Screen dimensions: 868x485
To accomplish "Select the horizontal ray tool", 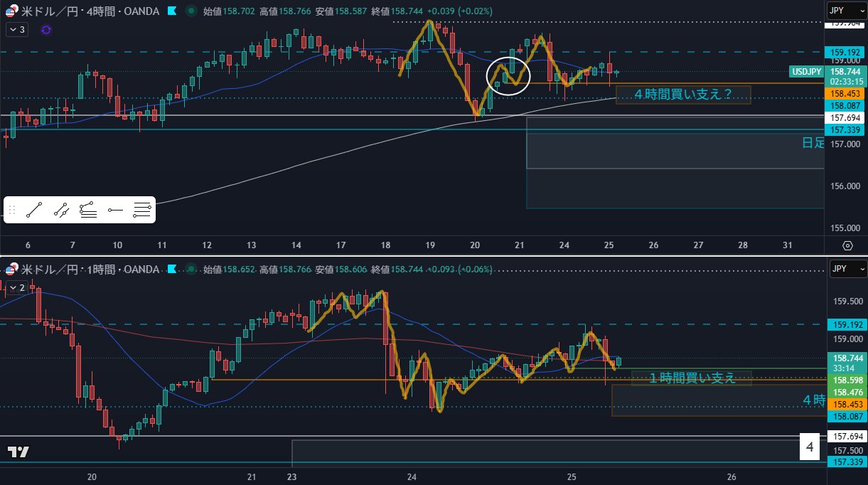I will 115,210.
